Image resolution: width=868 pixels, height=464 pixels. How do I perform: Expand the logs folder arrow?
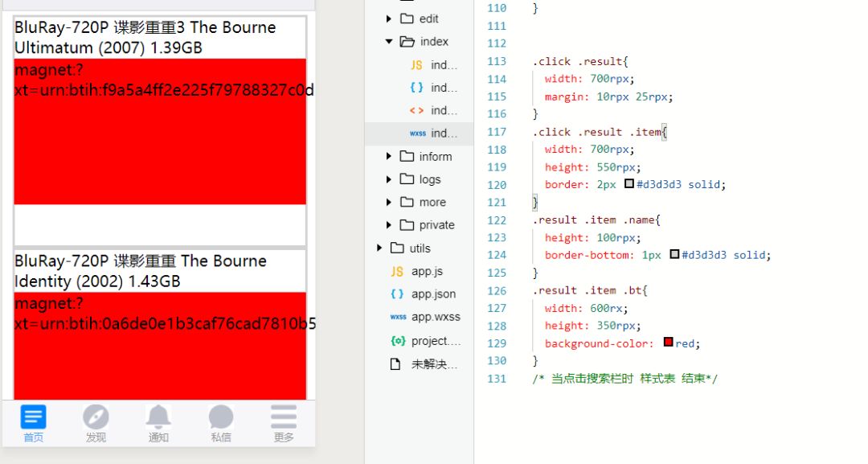tap(389, 179)
